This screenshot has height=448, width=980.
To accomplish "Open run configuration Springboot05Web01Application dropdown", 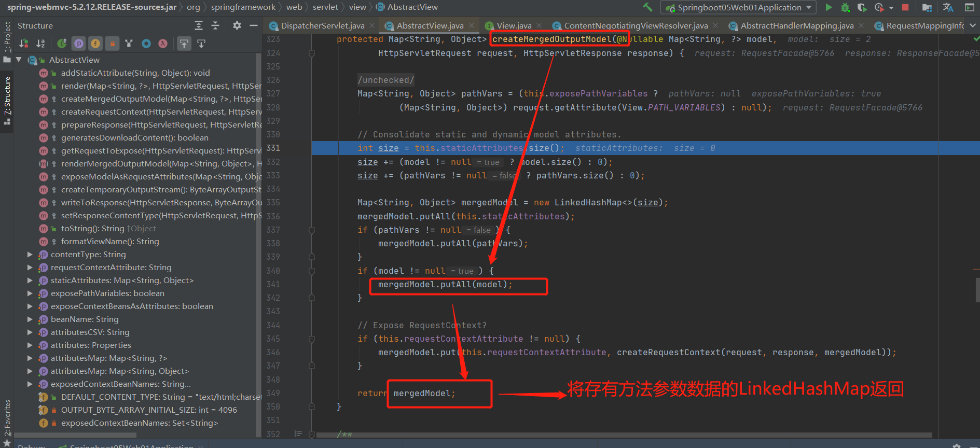I will (738, 7).
